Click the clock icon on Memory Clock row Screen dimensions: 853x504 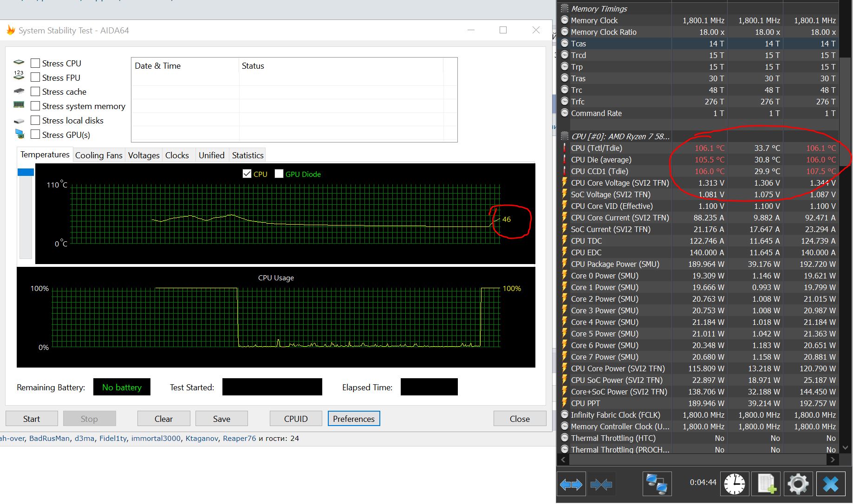tap(565, 20)
